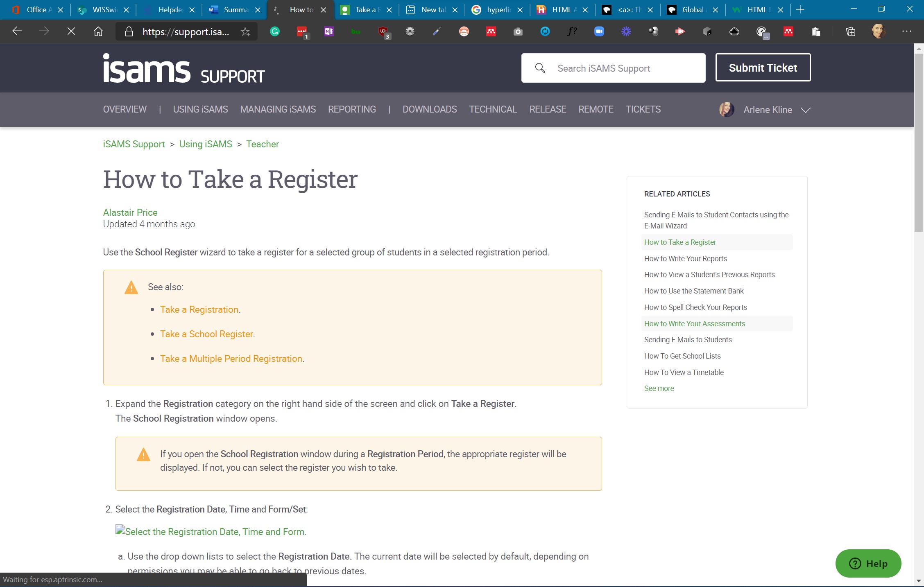Open the Take a School Register link
Image resolution: width=924 pixels, height=587 pixels.
point(206,334)
